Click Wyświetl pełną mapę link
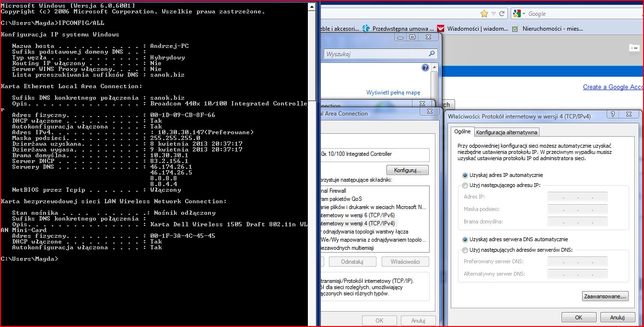 (393, 93)
